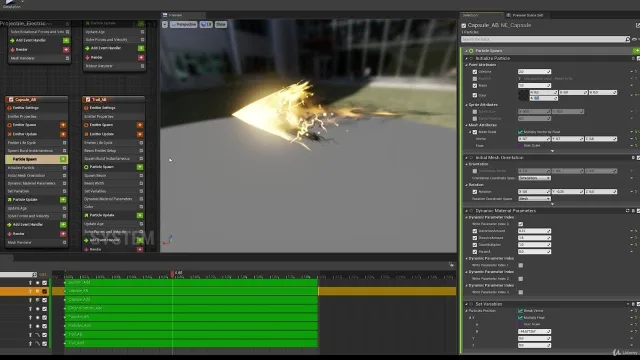Click Capsule_AB Emitter Settings icon

pos(9,108)
